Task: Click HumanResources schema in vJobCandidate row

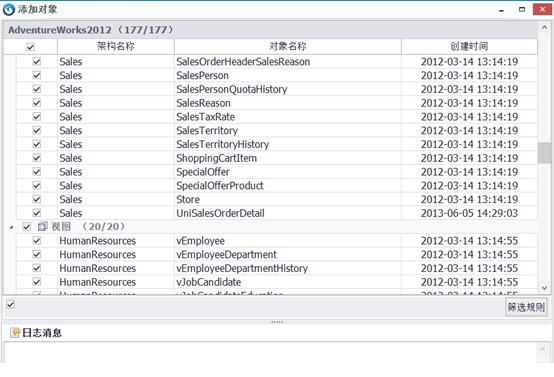Action: [98, 282]
